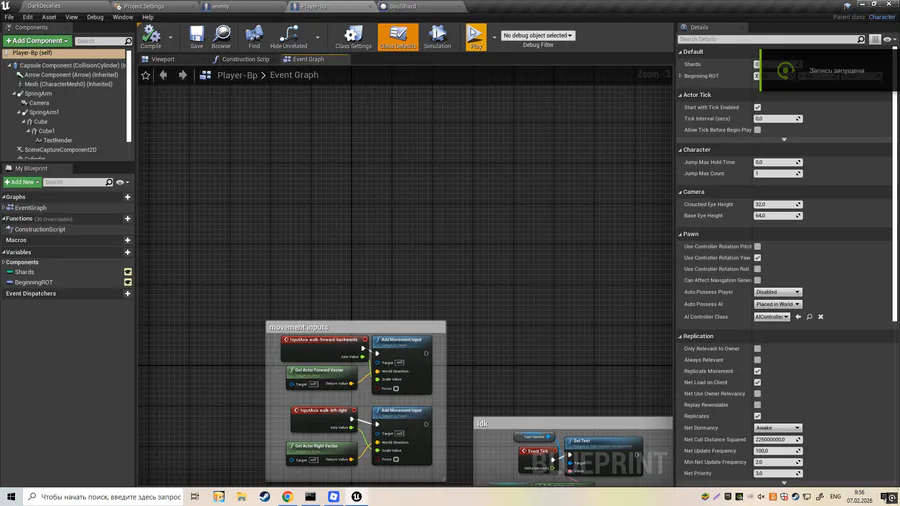The width and height of the screenshot is (900, 506).
Task: Open the debug object filter dropdown
Action: tap(538, 36)
